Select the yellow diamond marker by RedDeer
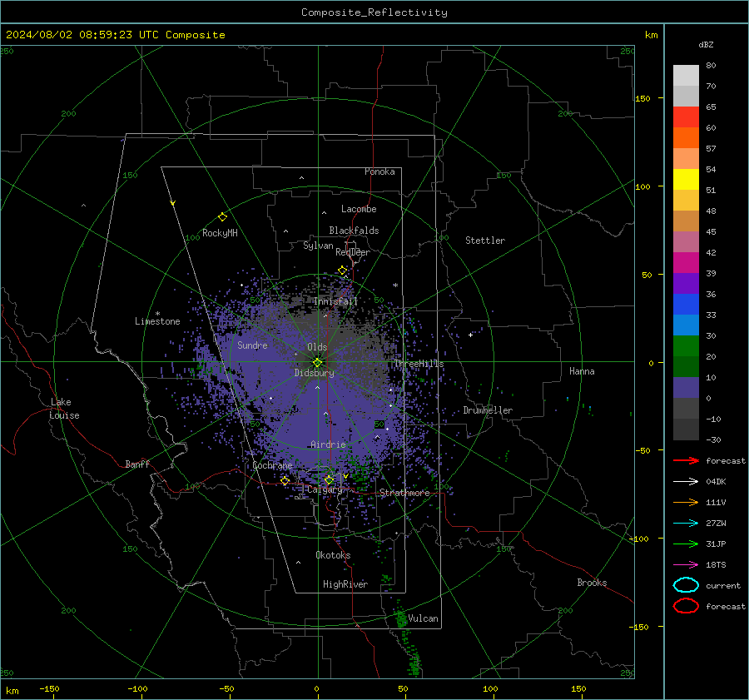Image resolution: width=749 pixels, height=700 pixels. point(342,271)
